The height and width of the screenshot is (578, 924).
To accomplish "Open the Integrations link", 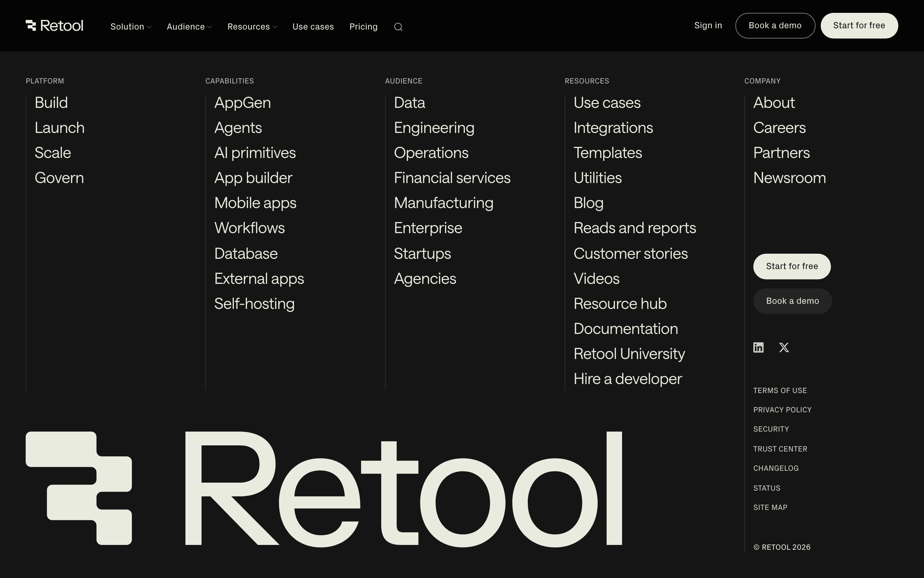I will pos(613,128).
